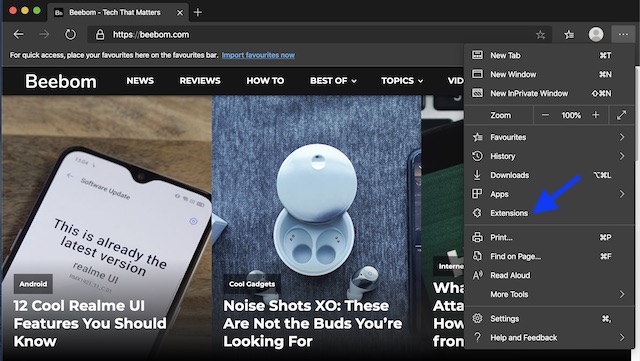Click the Read Aloud icon
The width and height of the screenshot is (640, 361).
tap(477, 275)
